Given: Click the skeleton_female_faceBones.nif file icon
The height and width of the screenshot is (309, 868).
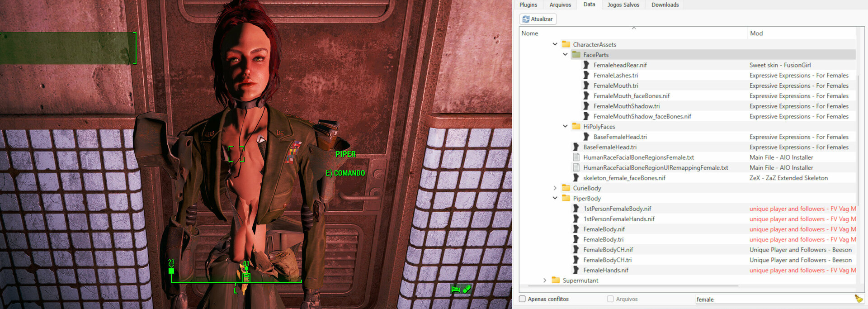Looking at the screenshot, I should 576,178.
